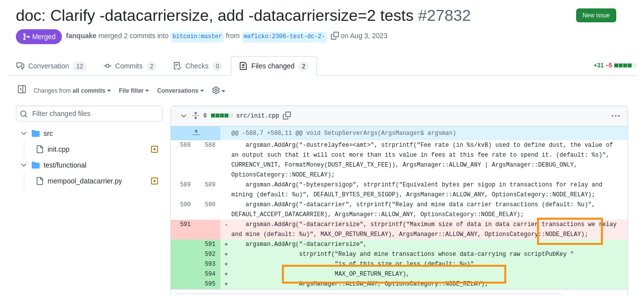Click the modified marker beside init.cpp

coord(155,149)
